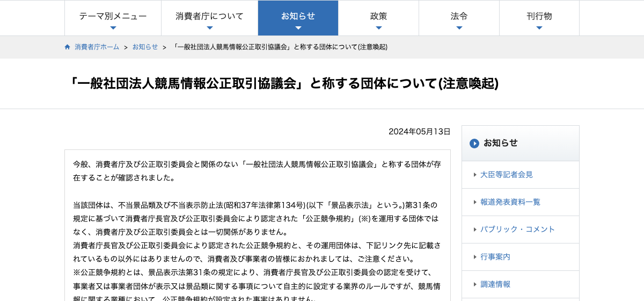Expand the dropdown arrow under 消費者庁について

pyautogui.click(x=209, y=28)
